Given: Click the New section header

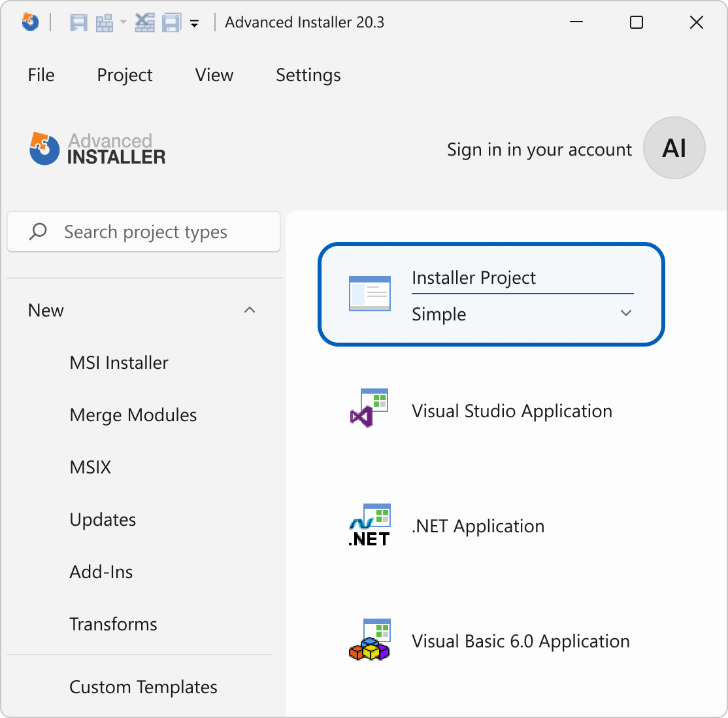Looking at the screenshot, I should point(46,310).
